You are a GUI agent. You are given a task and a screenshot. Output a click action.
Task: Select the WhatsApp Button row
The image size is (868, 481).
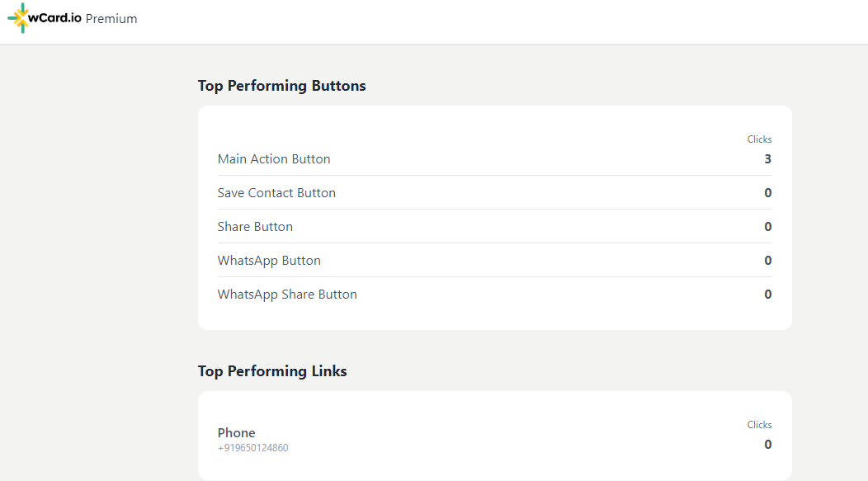click(x=494, y=260)
